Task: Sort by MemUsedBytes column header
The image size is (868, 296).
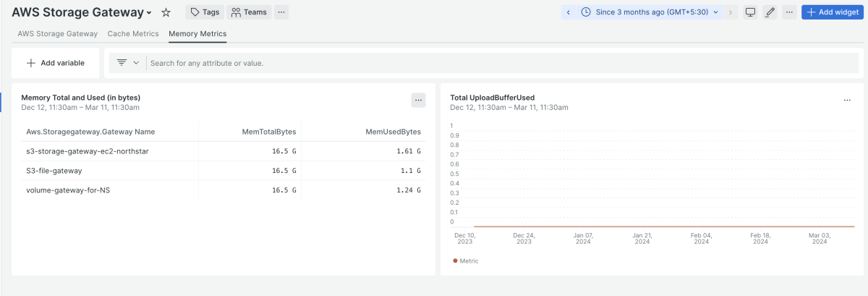Action: click(393, 132)
